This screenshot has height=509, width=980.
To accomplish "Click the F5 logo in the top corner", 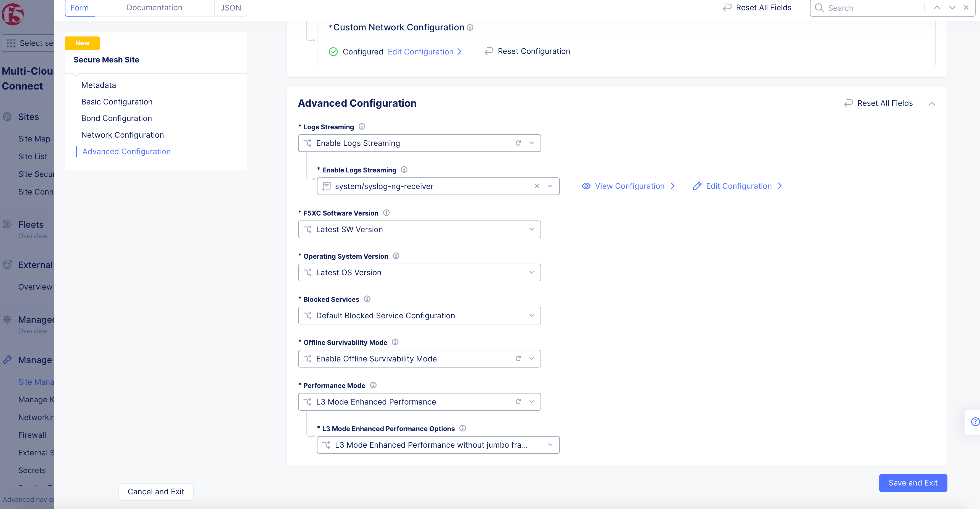I will tap(13, 14).
